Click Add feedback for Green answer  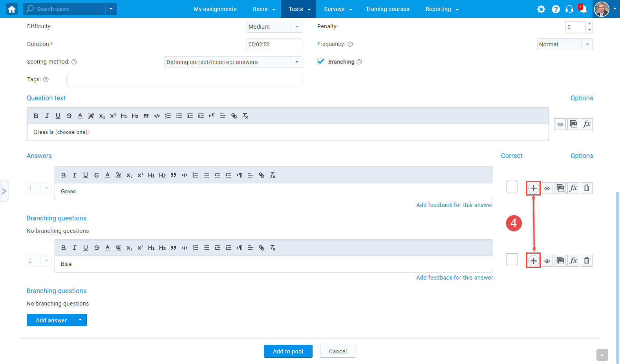click(454, 205)
